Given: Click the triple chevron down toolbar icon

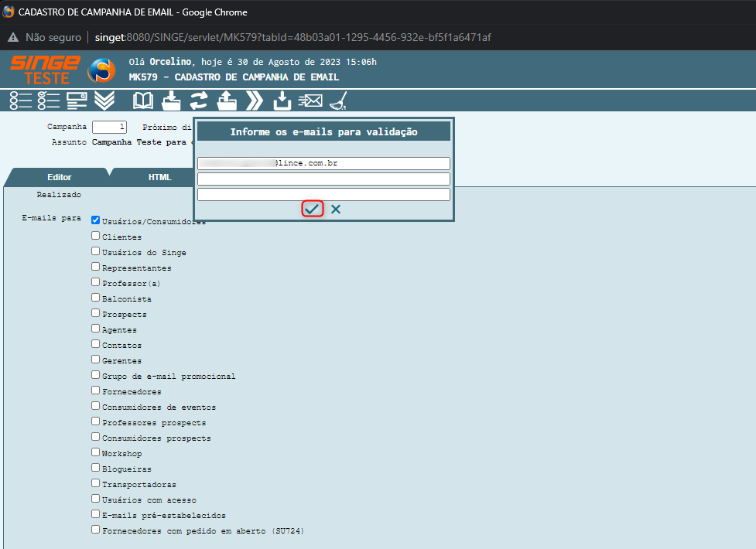Looking at the screenshot, I should (104, 100).
